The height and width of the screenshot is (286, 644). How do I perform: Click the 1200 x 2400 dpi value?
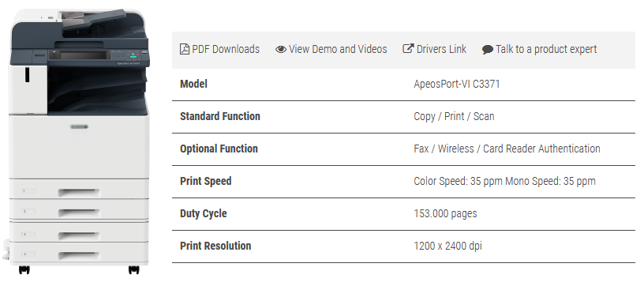coord(447,246)
